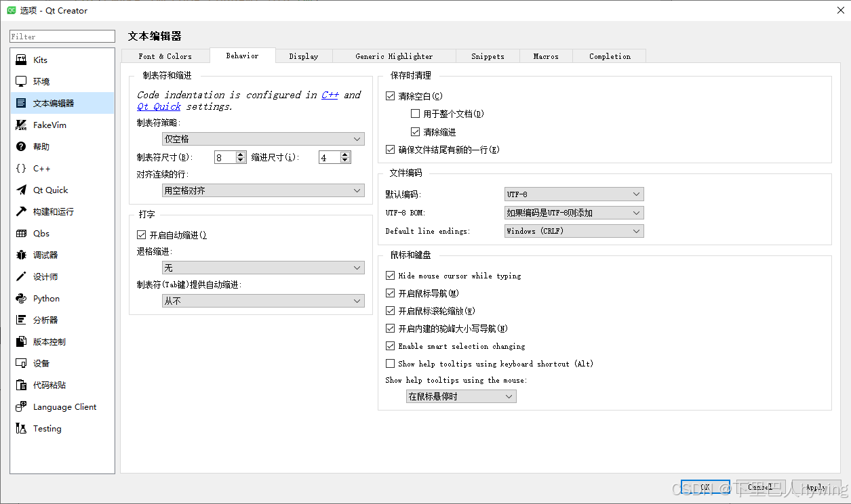Open UTF-8 BOM dropdown
The image size is (851, 504).
(574, 213)
